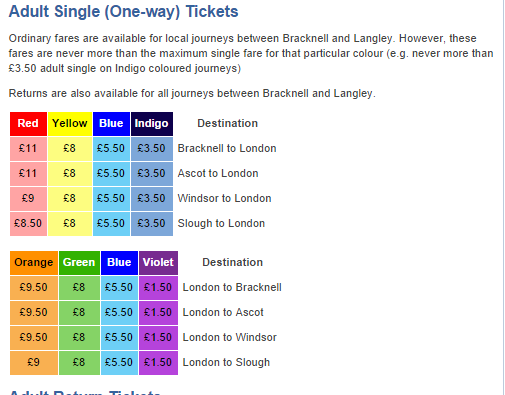Click the £9 Red fare for Windsor to London
The height and width of the screenshot is (395, 505).
pos(28,198)
